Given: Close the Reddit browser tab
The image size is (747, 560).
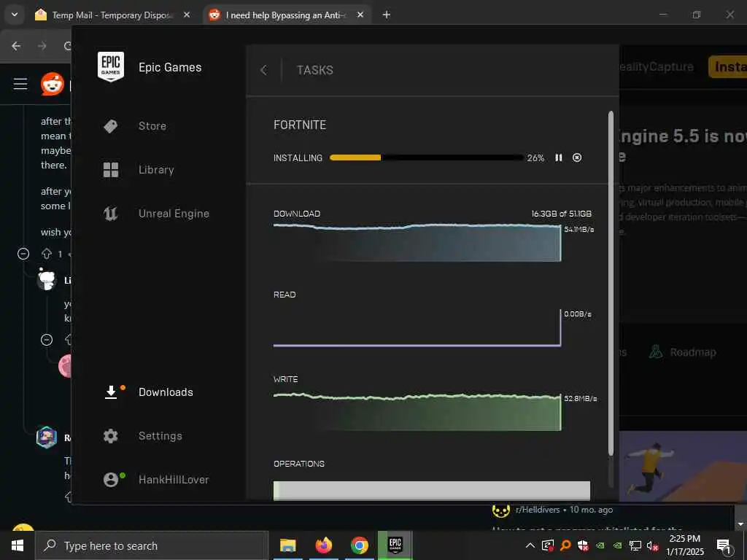Looking at the screenshot, I should click(x=360, y=15).
